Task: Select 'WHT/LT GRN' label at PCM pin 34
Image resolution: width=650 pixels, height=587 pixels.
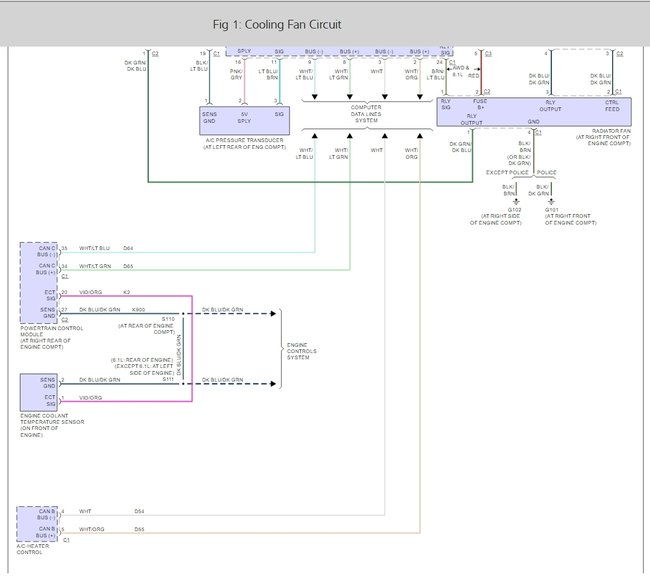Action: tap(95, 266)
